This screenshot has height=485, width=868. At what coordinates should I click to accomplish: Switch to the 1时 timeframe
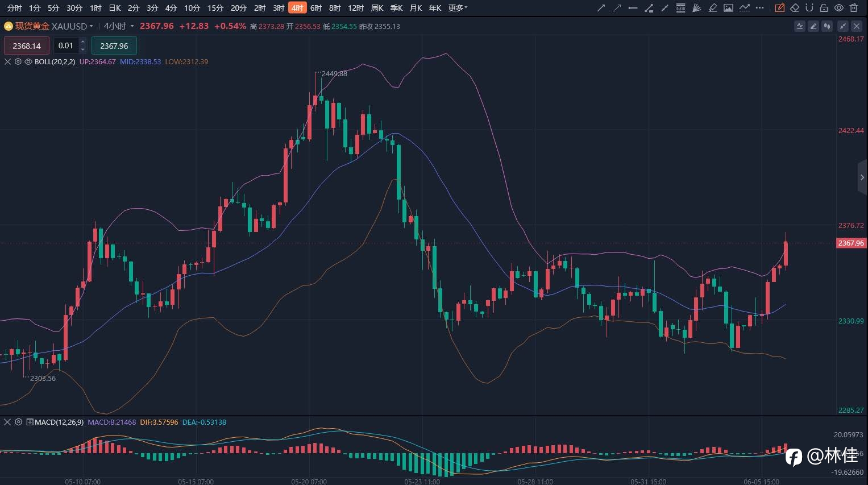(x=95, y=8)
